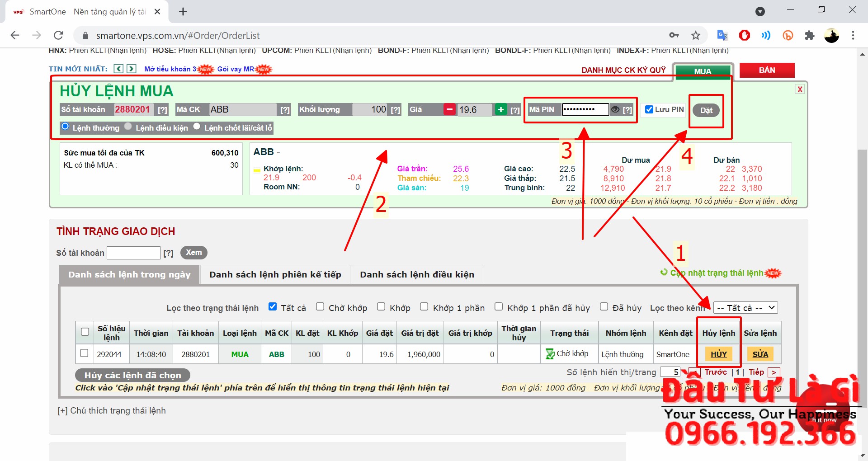The height and width of the screenshot is (461, 868).
Task: Select Lệnh chốt lãi/cắt lỗ radio option
Action: point(197,126)
